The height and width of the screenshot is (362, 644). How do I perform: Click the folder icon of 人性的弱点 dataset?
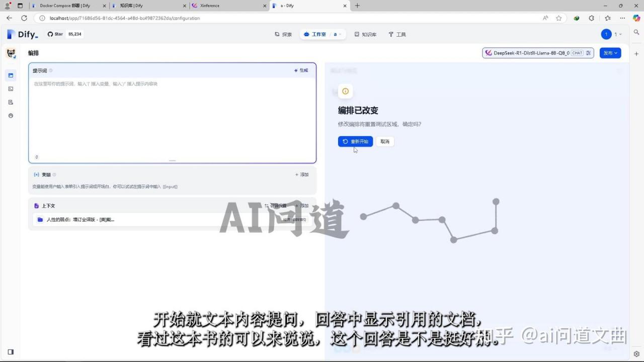point(40,220)
